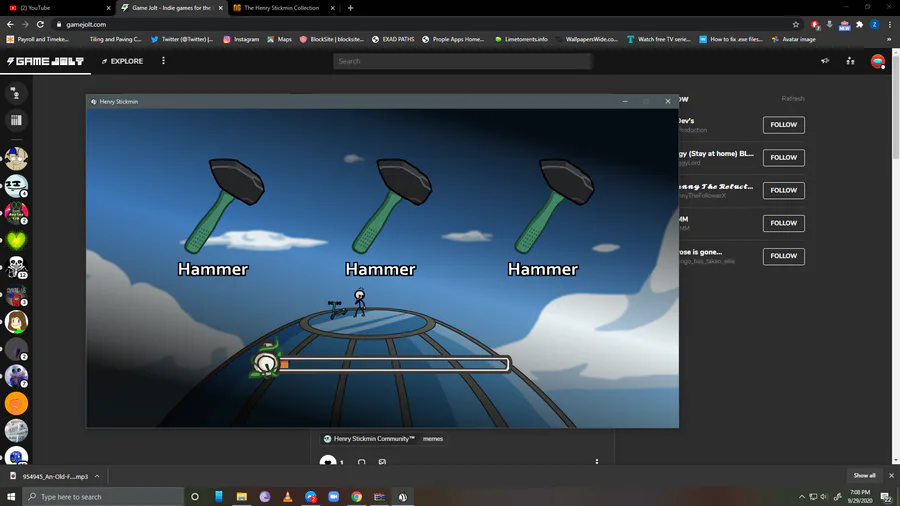Open a new browser tab
This screenshot has height=506, width=900.
tap(351, 8)
